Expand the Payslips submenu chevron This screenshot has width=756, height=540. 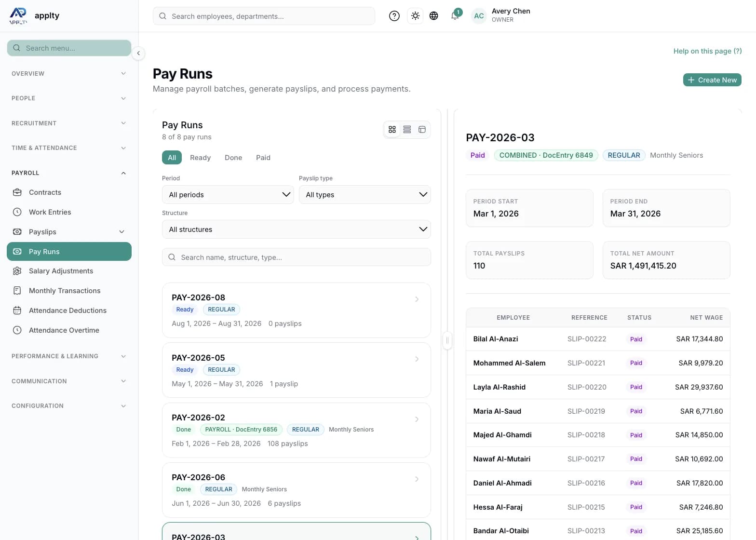[x=122, y=232]
